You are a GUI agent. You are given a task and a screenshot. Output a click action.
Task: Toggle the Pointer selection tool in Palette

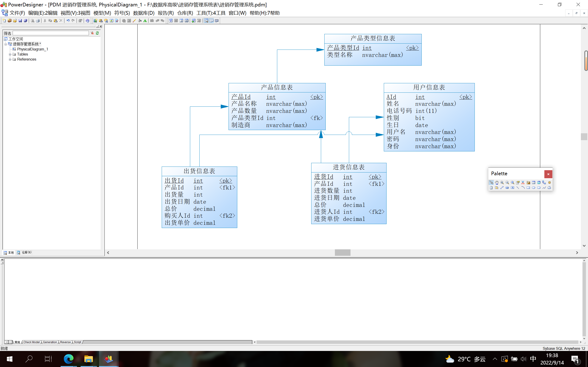click(x=491, y=183)
